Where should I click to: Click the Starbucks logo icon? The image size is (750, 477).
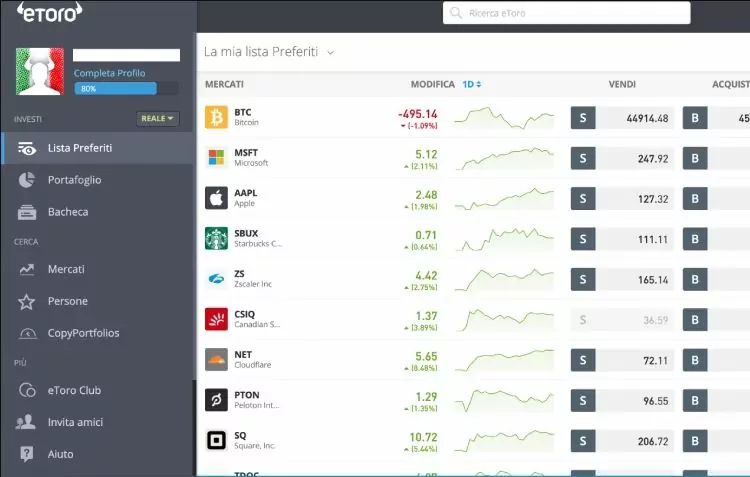(x=216, y=238)
